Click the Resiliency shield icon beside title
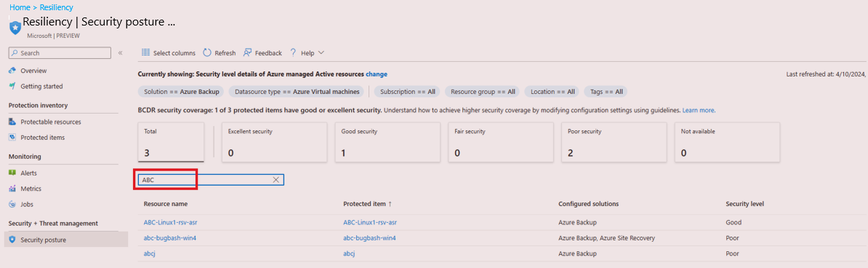 click(16, 27)
